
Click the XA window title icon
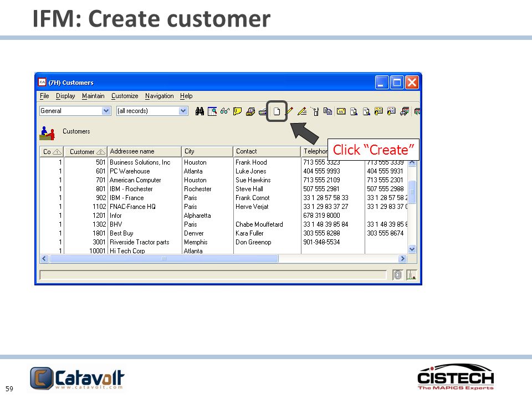(42, 82)
